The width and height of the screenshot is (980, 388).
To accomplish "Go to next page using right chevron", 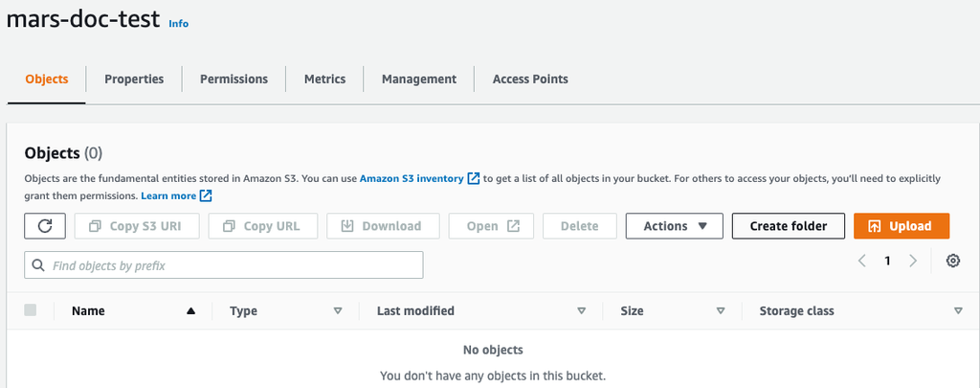I will [x=913, y=261].
